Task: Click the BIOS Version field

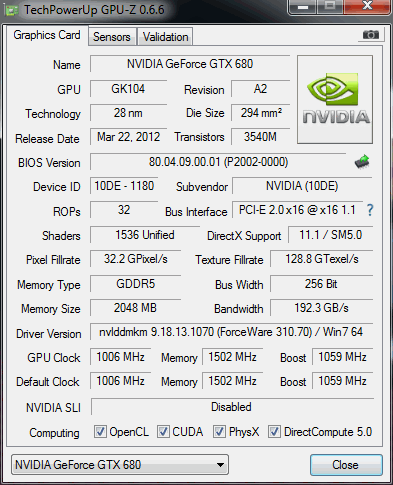Action: point(218,162)
